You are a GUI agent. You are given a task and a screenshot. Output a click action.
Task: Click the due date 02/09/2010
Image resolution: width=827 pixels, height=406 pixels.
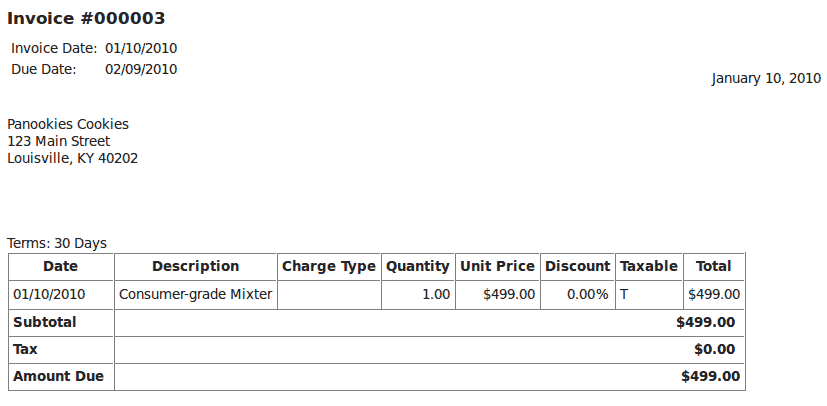tap(141, 70)
